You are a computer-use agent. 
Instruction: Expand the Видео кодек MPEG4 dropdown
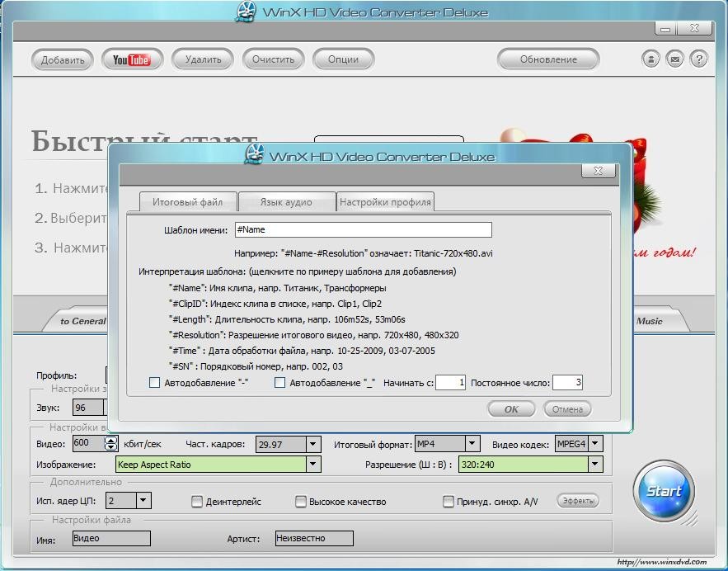click(x=595, y=444)
